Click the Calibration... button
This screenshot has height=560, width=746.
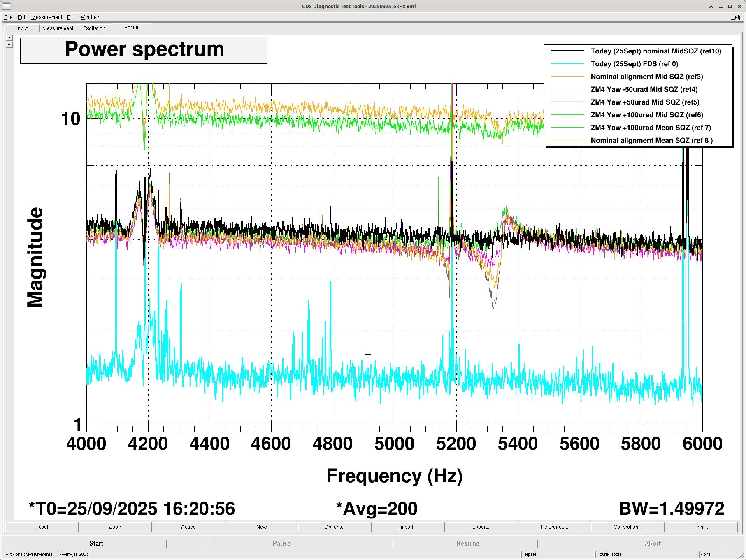pos(627,527)
